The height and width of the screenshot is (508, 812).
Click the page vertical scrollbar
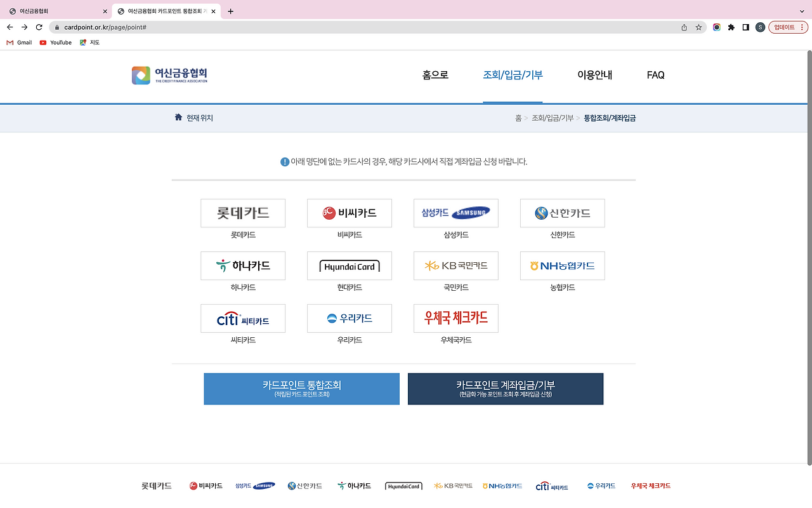(x=808, y=257)
